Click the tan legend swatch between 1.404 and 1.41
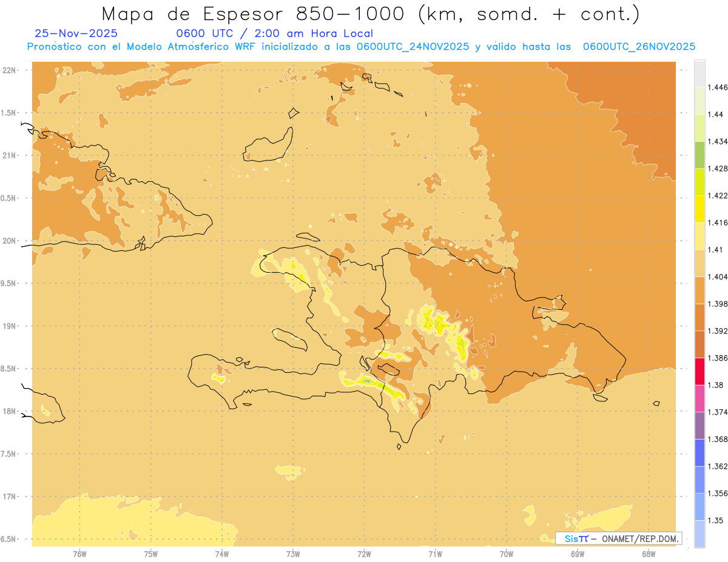This screenshot has height=562, width=728. click(x=699, y=263)
